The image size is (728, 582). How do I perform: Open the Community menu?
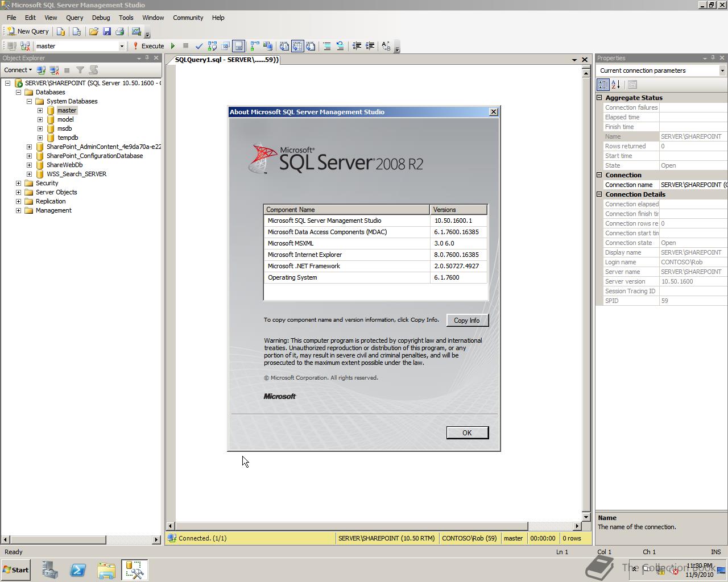[x=188, y=18]
